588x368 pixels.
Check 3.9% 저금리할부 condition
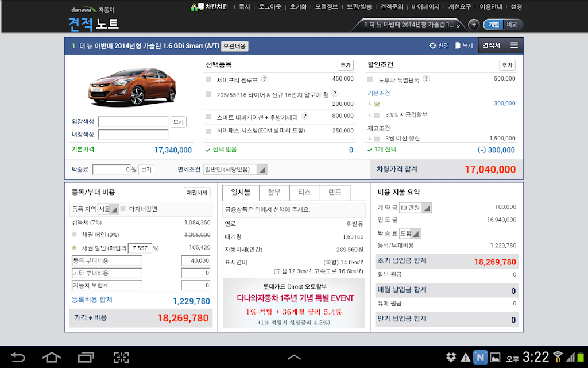click(x=377, y=115)
